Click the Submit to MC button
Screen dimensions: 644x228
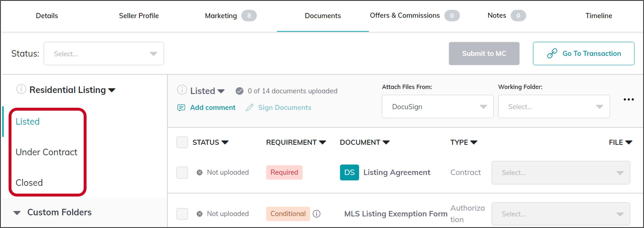tap(484, 54)
